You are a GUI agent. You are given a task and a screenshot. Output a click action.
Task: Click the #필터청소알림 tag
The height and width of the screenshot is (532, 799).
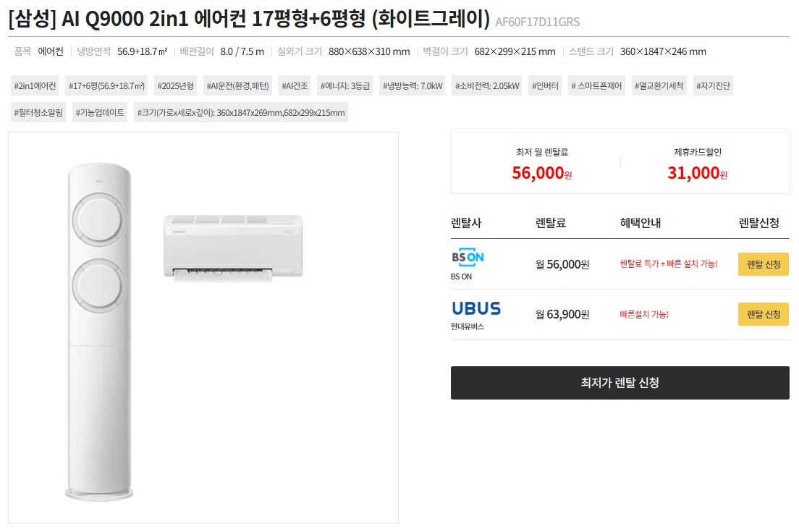(x=38, y=112)
